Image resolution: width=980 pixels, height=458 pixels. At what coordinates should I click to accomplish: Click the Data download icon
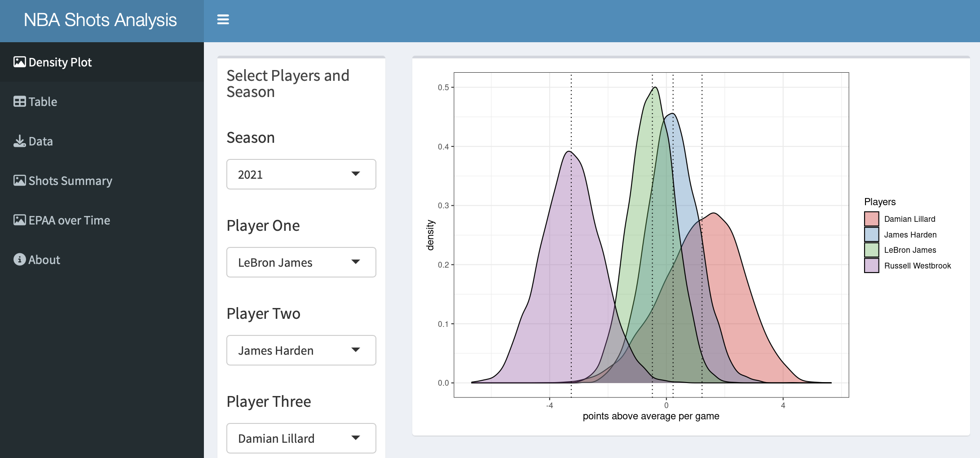coord(19,141)
